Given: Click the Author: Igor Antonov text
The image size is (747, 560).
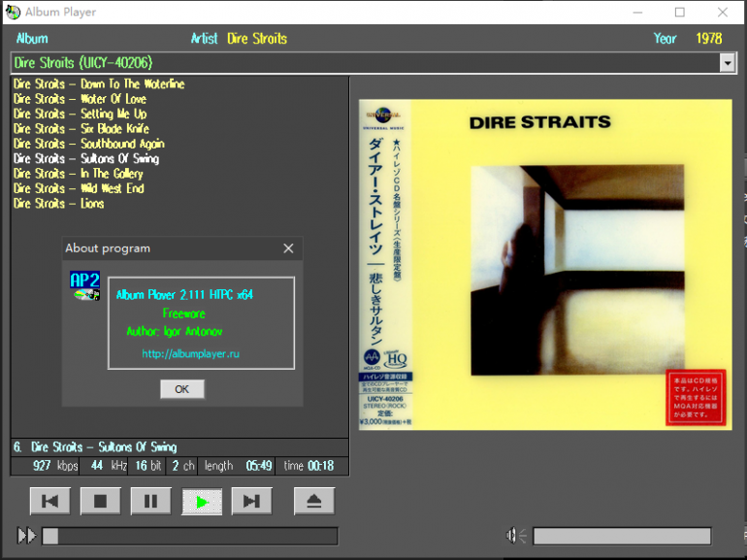Looking at the screenshot, I should click(175, 331).
